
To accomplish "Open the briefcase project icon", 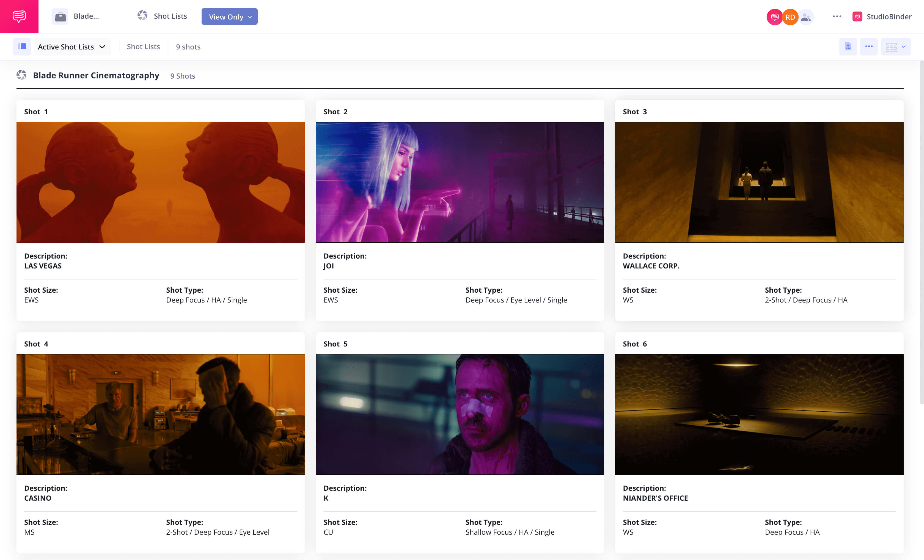I will point(60,16).
